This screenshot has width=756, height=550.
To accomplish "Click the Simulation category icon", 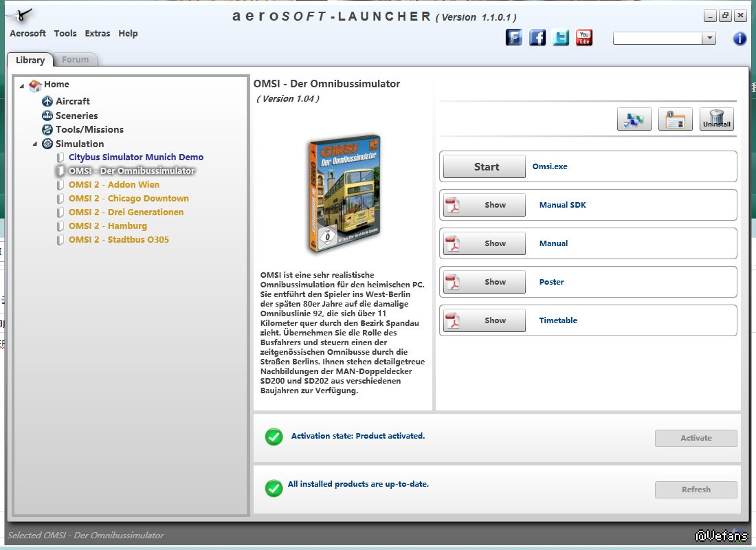I will 47,144.
